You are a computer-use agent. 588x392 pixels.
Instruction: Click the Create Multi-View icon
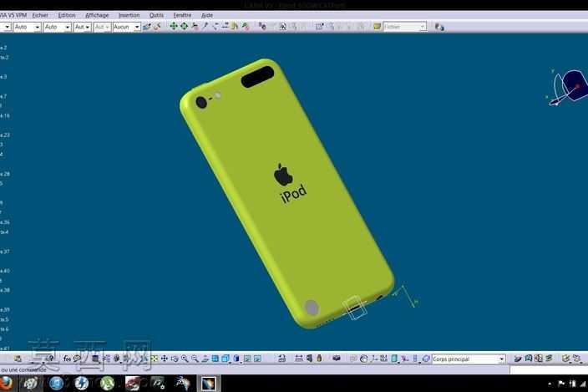[215, 359]
